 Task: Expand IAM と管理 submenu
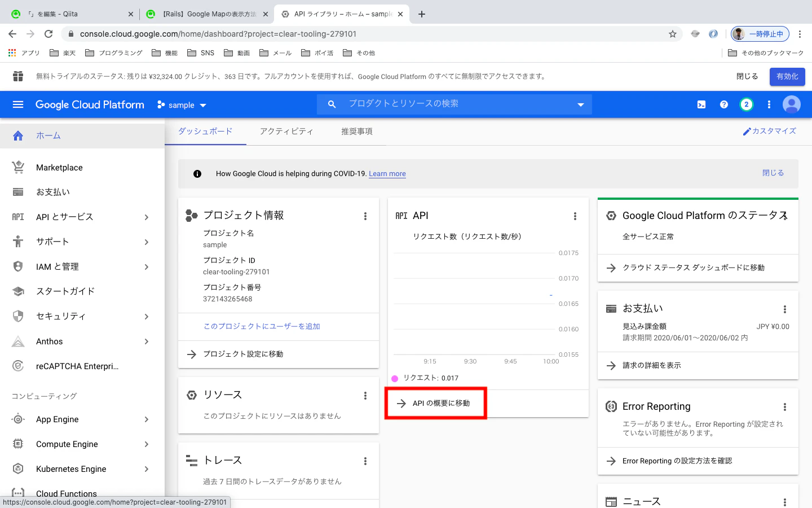[147, 267]
